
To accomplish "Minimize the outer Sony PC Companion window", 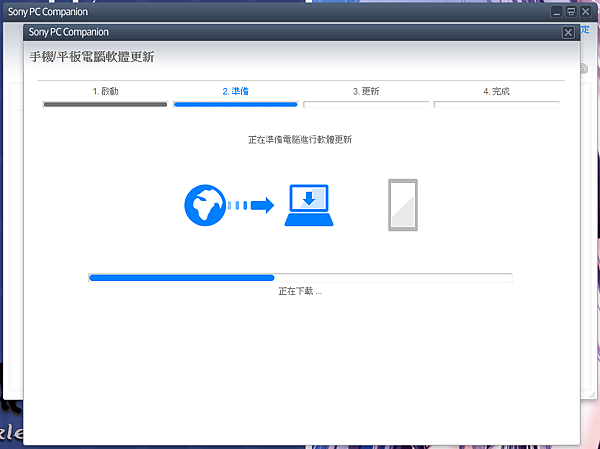I will coord(556,12).
